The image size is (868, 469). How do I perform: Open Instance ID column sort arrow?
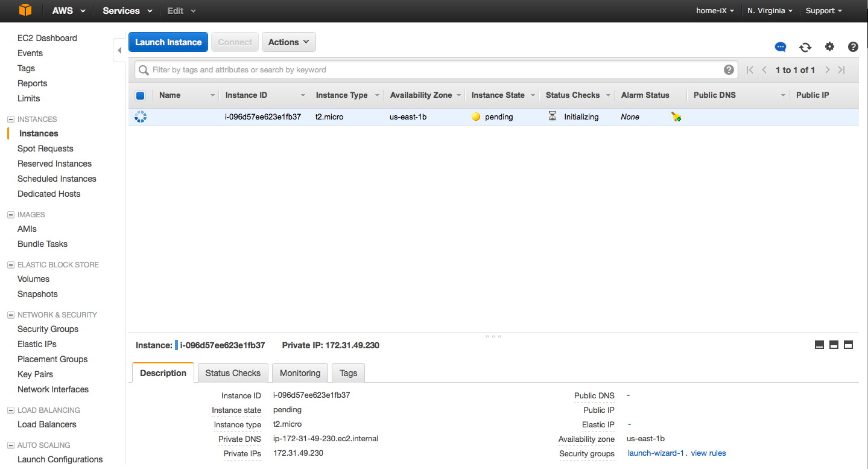[303, 95]
